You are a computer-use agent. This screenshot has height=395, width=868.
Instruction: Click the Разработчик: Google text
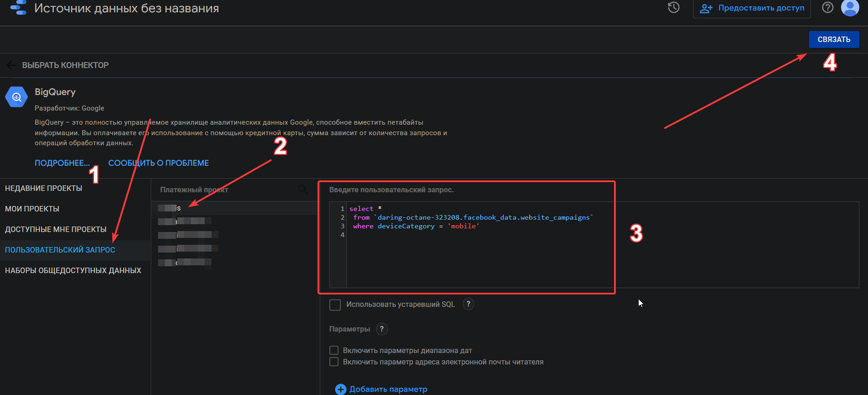(69, 108)
